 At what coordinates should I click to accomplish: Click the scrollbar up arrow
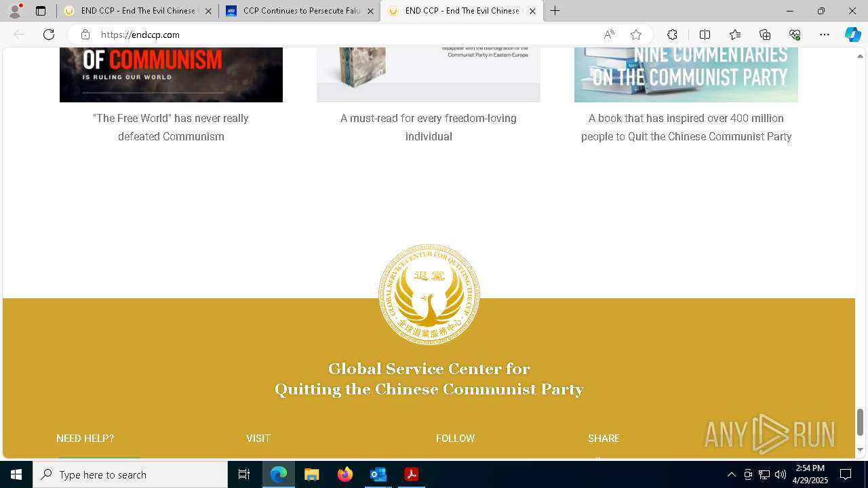pos(861,56)
